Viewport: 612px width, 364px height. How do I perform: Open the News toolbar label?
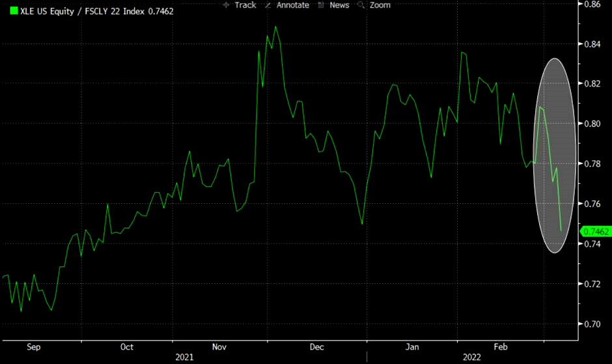coord(339,5)
